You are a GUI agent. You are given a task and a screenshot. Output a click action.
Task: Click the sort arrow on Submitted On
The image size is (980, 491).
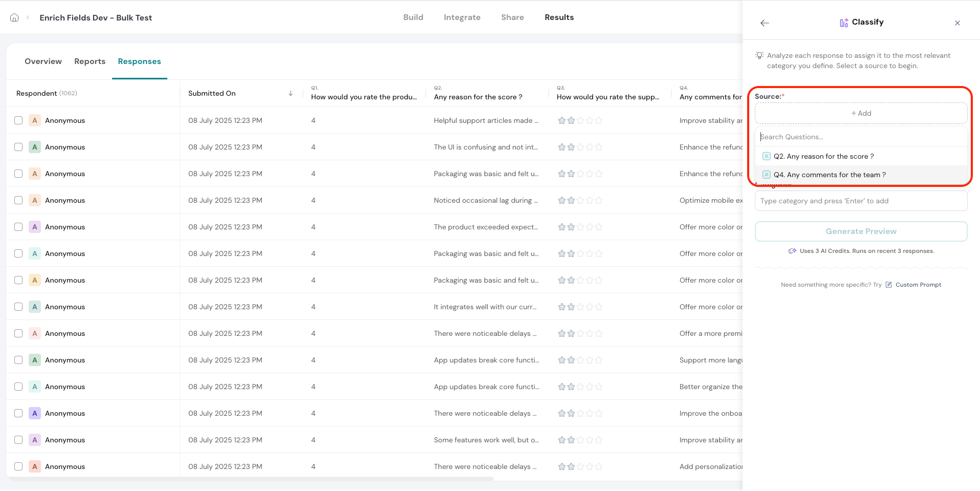pyautogui.click(x=291, y=93)
